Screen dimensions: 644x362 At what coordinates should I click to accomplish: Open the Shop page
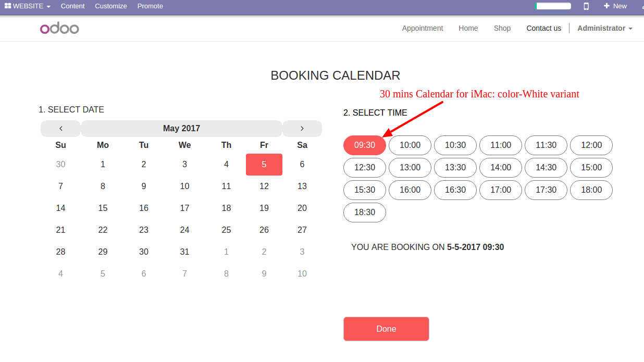coord(502,28)
